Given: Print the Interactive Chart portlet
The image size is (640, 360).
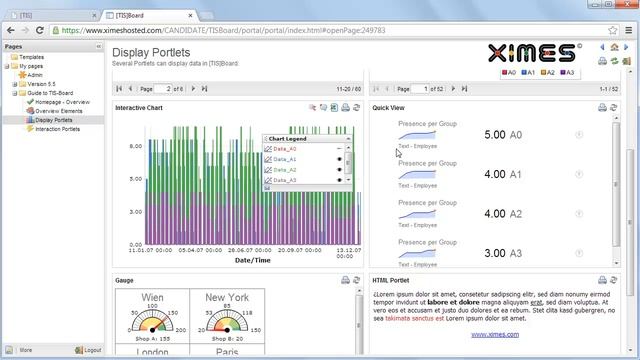Looking at the screenshot, I should (x=345, y=108).
